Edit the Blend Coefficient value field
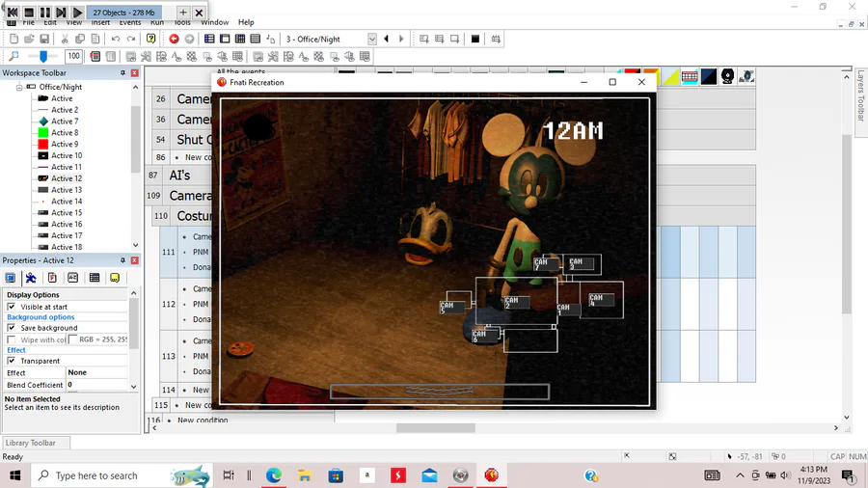The height and width of the screenshot is (488, 868). tap(96, 385)
